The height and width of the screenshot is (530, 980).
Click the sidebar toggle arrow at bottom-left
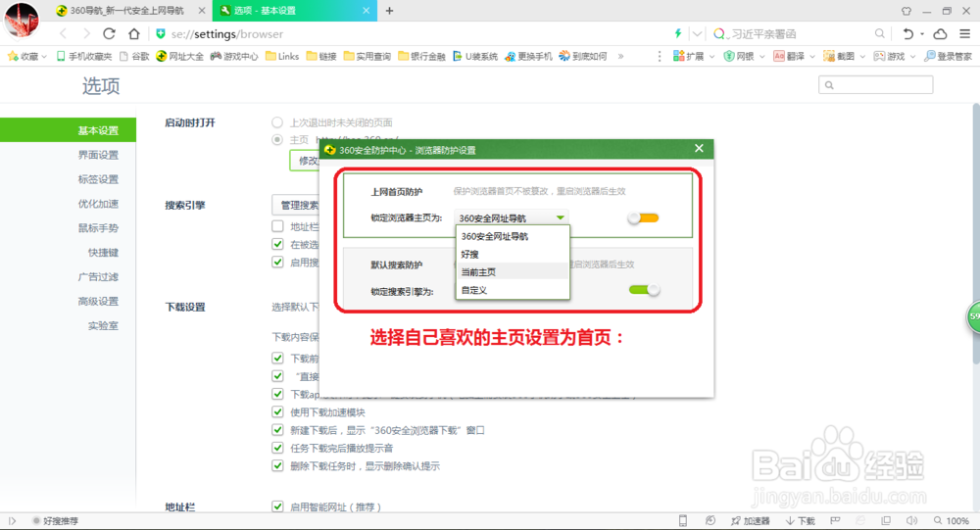pos(12,520)
